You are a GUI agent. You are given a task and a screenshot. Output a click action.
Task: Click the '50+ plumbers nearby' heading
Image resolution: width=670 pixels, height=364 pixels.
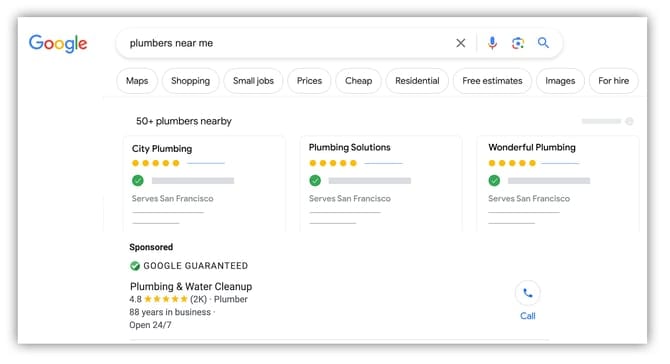click(x=184, y=121)
